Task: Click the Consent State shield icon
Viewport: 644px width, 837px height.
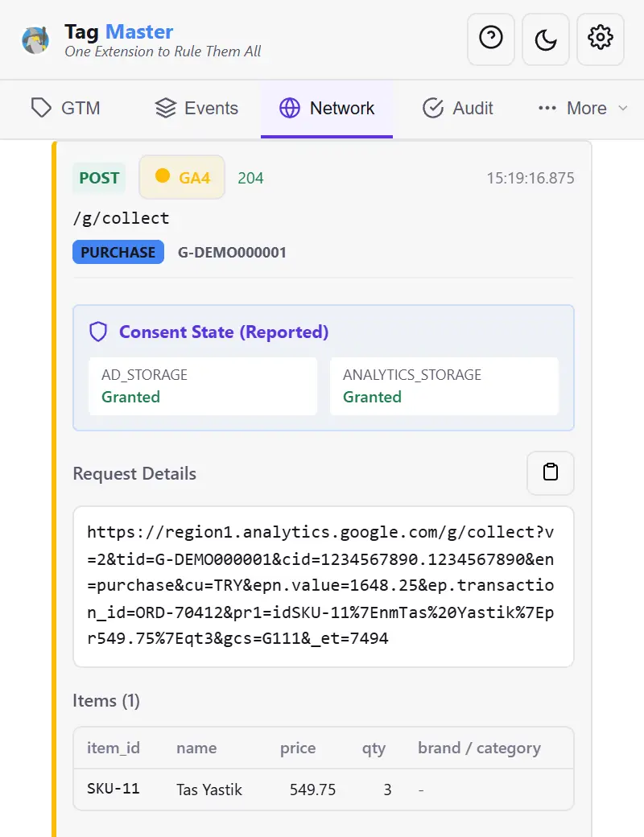Action: coord(98,332)
